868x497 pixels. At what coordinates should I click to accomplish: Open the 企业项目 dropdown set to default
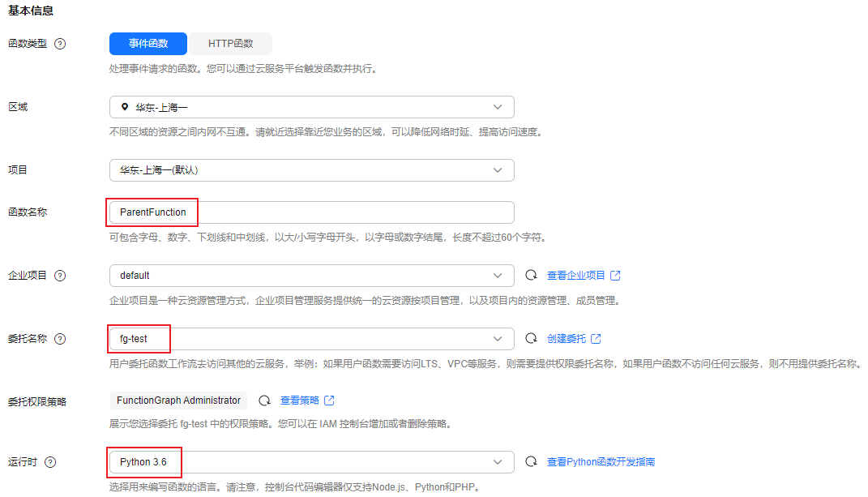(311, 276)
